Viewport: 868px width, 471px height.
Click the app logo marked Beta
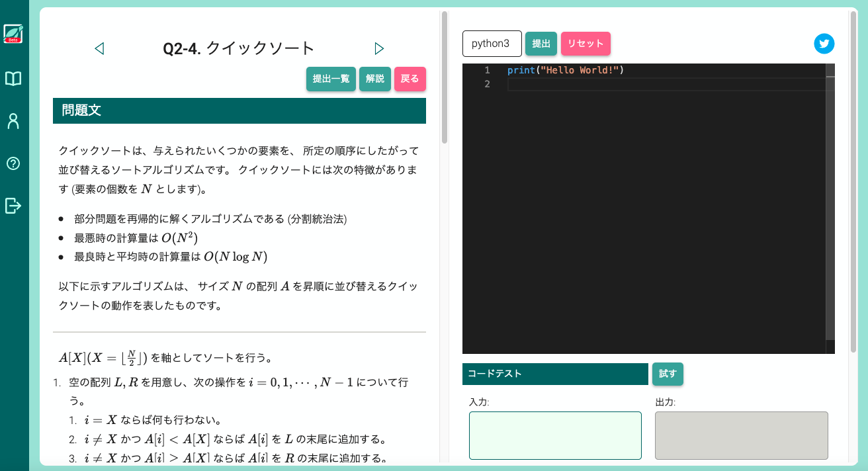pyautogui.click(x=13, y=33)
